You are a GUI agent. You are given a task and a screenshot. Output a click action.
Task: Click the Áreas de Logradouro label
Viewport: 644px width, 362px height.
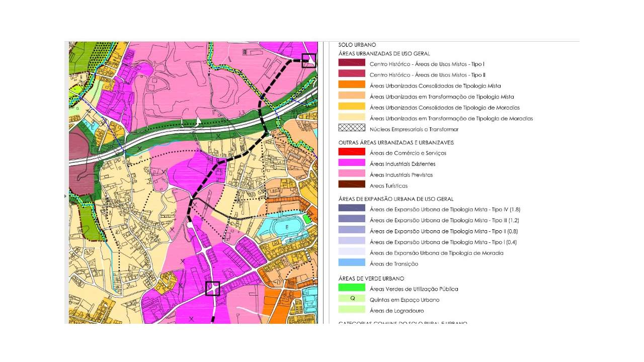point(396,311)
